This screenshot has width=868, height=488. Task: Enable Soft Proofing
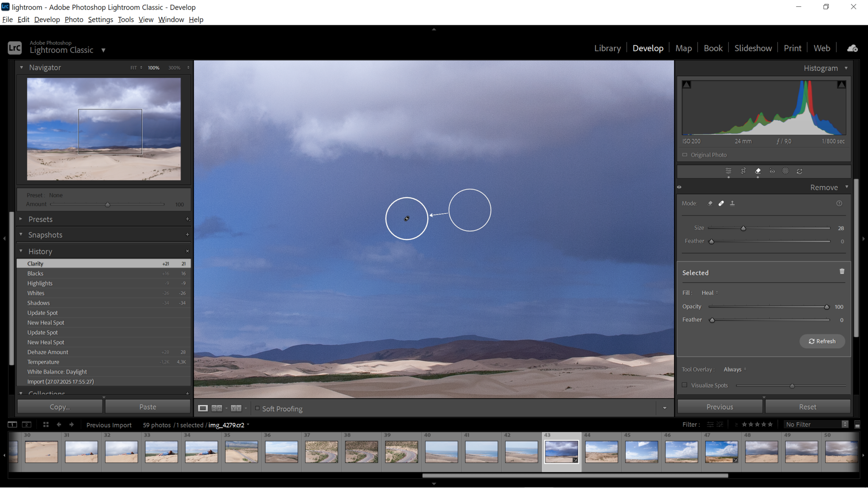pos(258,408)
